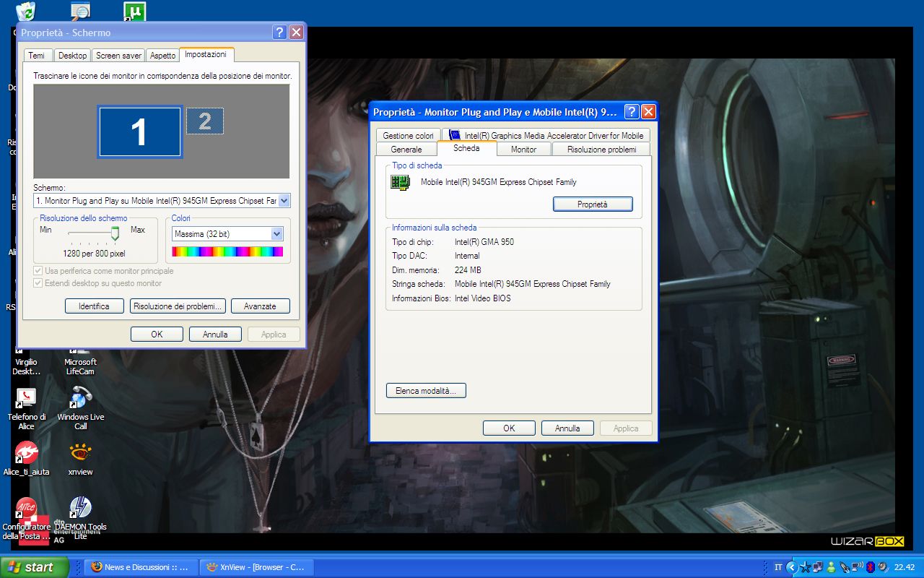Click help button in Monitor Plug and Play dialog
This screenshot has height=578, width=924.
click(632, 112)
